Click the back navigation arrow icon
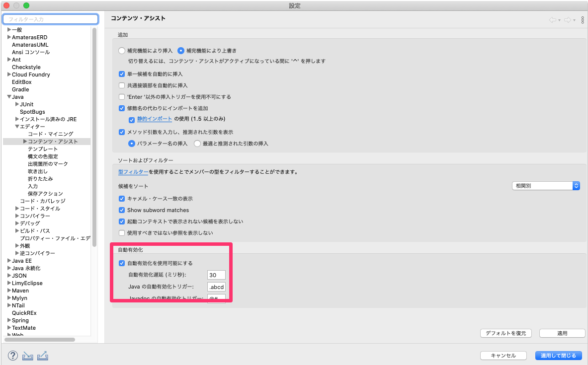The height and width of the screenshot is (365, 588). [552, 20]
